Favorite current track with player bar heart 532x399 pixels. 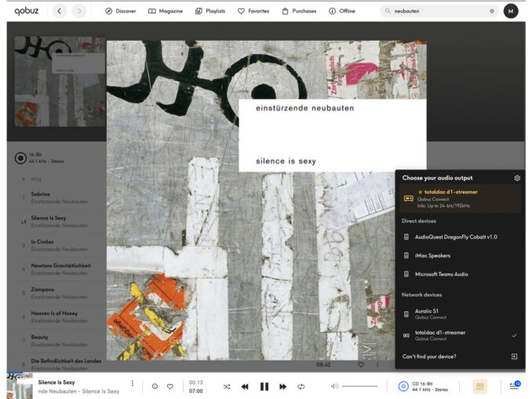click(170, 386)
